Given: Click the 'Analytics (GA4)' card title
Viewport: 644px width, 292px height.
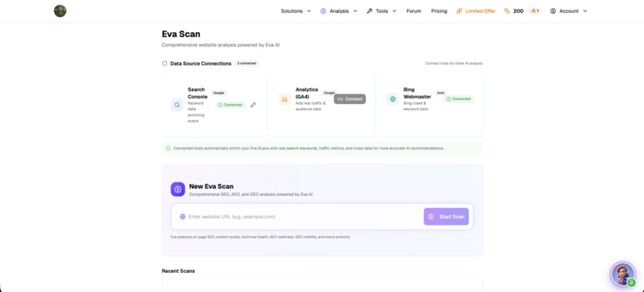Looking at the screenshot, I should coord(307,93).
